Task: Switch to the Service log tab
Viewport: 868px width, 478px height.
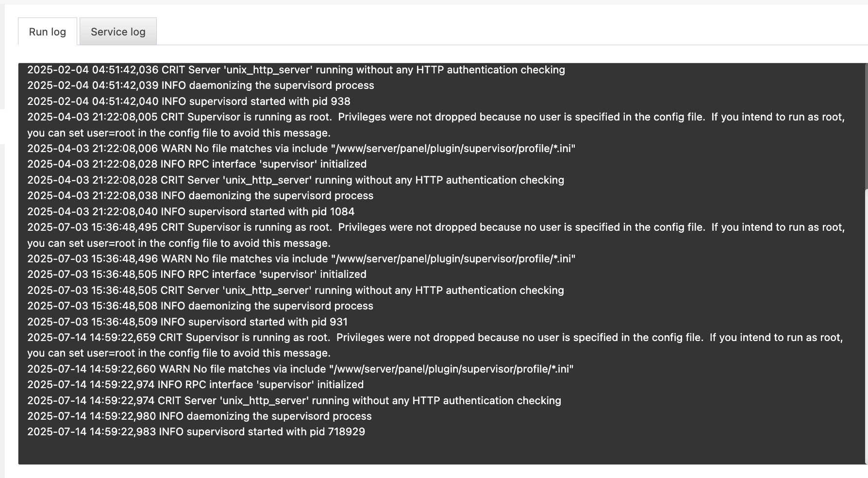Action: tap(118, 32)
